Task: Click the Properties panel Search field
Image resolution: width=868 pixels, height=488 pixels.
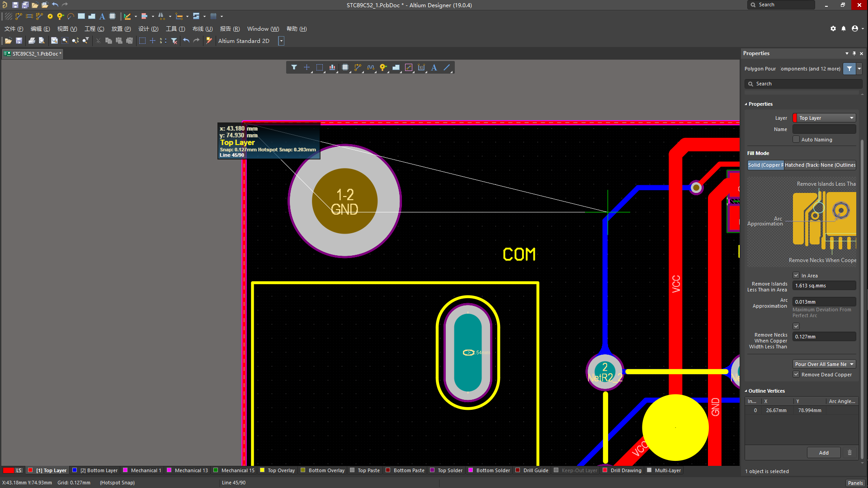Action: pyautogui.click(x=803, y=84)
